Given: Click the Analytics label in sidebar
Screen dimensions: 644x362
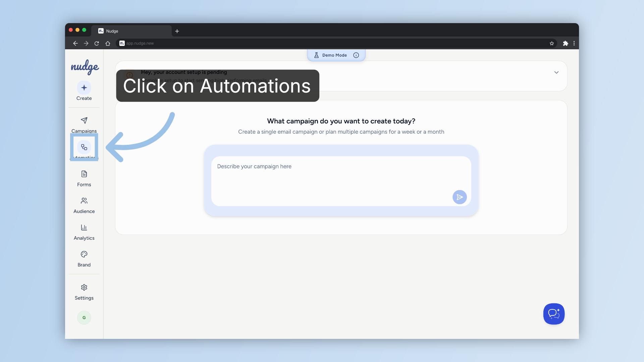Looking at the screenshot, I should point(84,238).
